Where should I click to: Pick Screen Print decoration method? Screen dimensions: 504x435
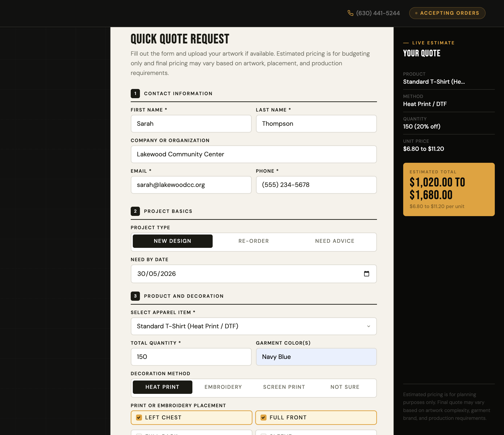pyautogui.click(x=284, y=387)
